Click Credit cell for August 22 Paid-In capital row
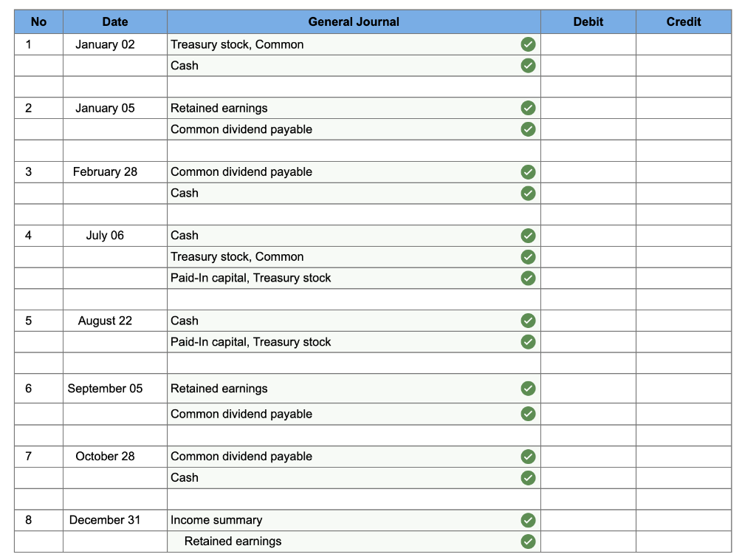The image size is (756, 560). point(684,342)
